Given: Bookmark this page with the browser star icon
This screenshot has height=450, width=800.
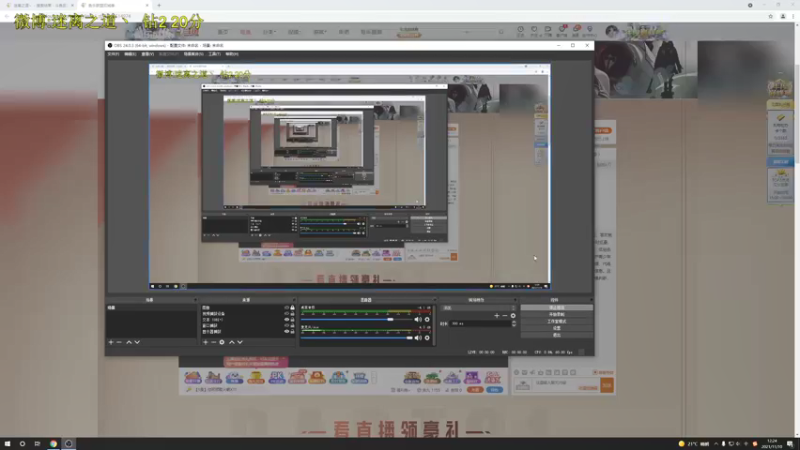Looking at the screenshot, I should (x=770, y=16).
